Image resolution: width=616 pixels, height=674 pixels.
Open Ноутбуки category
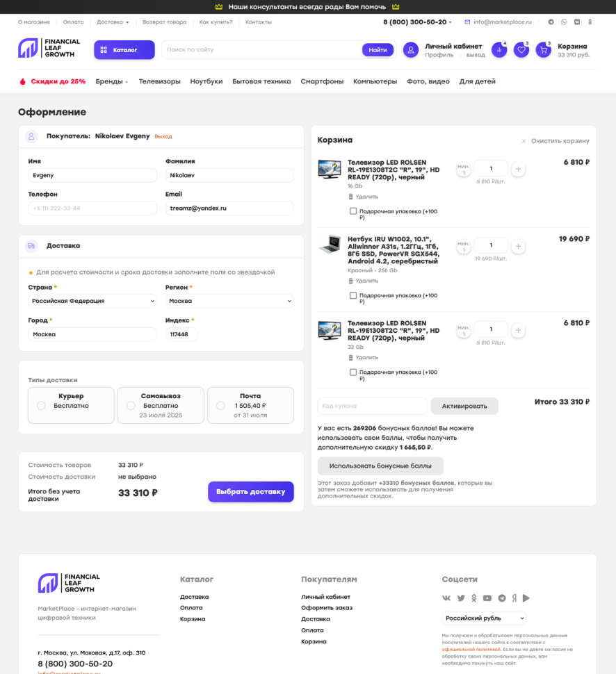[206, 81]
